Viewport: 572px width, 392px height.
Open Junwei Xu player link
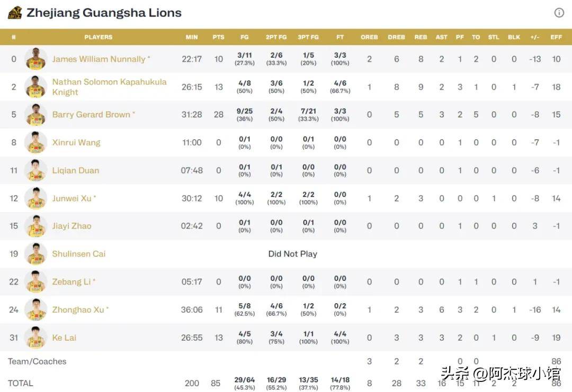tap(71, 198)
